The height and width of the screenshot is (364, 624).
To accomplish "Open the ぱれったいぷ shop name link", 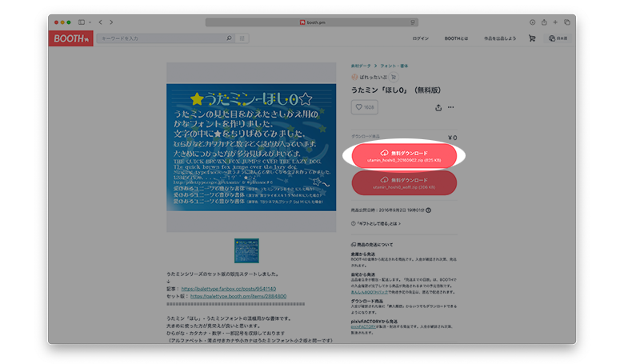I will click(x=373, y=77).
